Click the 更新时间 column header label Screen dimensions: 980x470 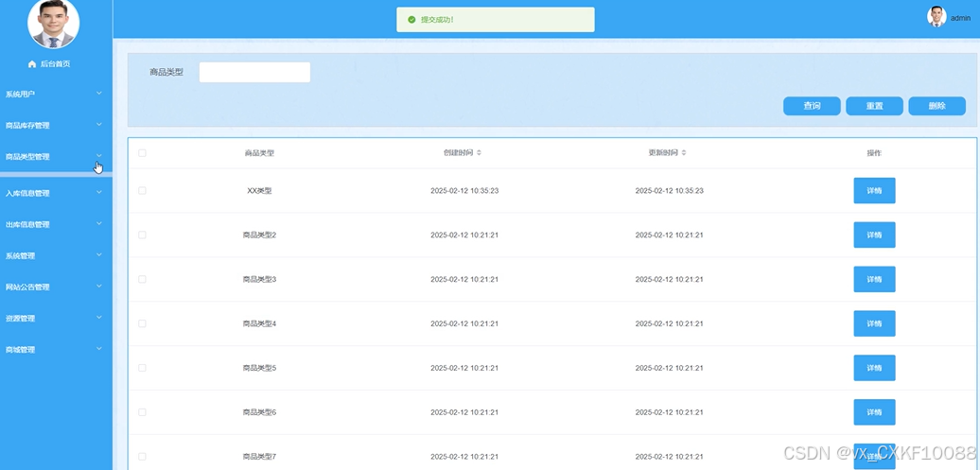tap(663, 153)
